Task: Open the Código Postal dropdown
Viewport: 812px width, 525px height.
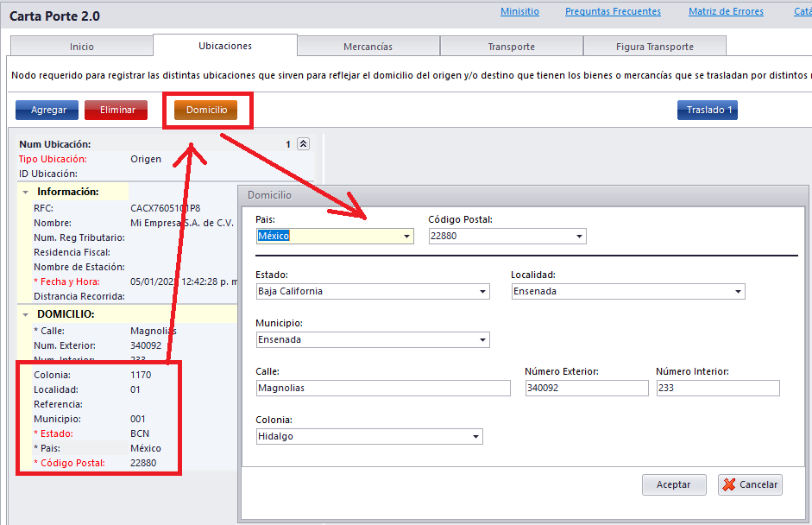Action: 579,237
